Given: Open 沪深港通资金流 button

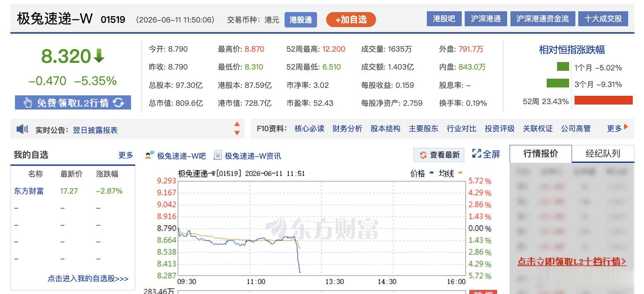Looking at the screenshot, I should [542, 19].
